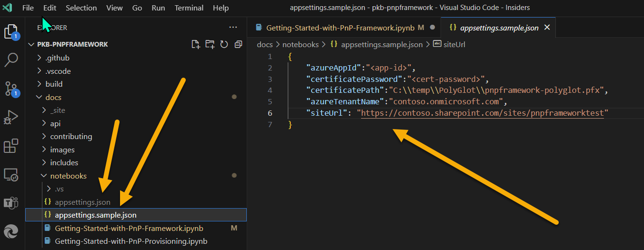Open Explorer views and more actions menu
Viewport: 644px width, 250px height.
point(233,28)
